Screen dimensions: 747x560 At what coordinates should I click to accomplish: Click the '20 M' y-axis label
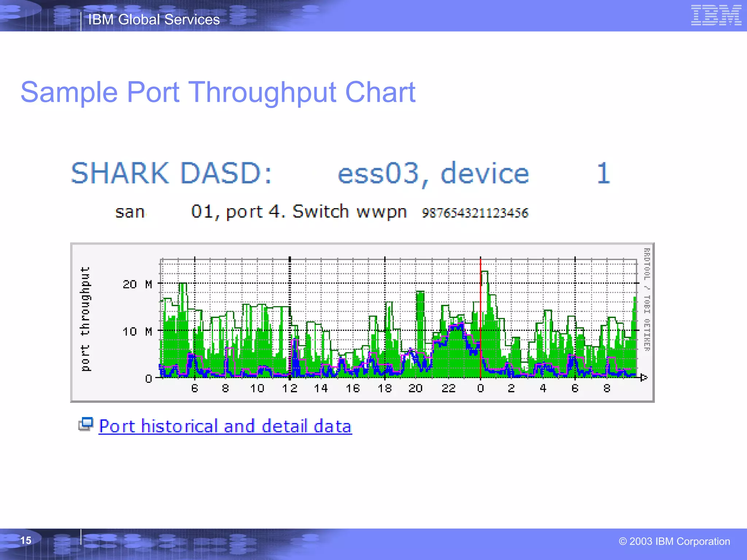(x=137, y=284)
